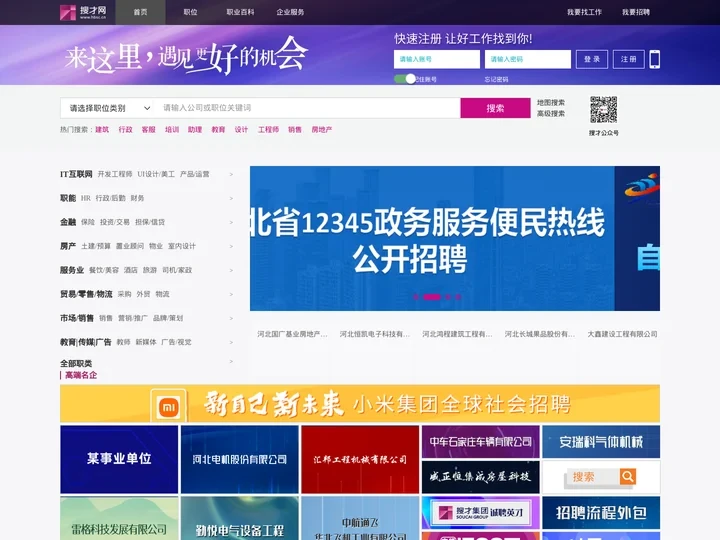Screen dimensions: 720x540
Task: Click the pink 搜索 button
Action: pyautogui.click(x=495, y=108)
